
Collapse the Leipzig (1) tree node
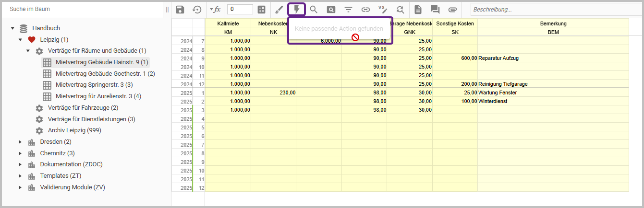(x=20, y=40)
